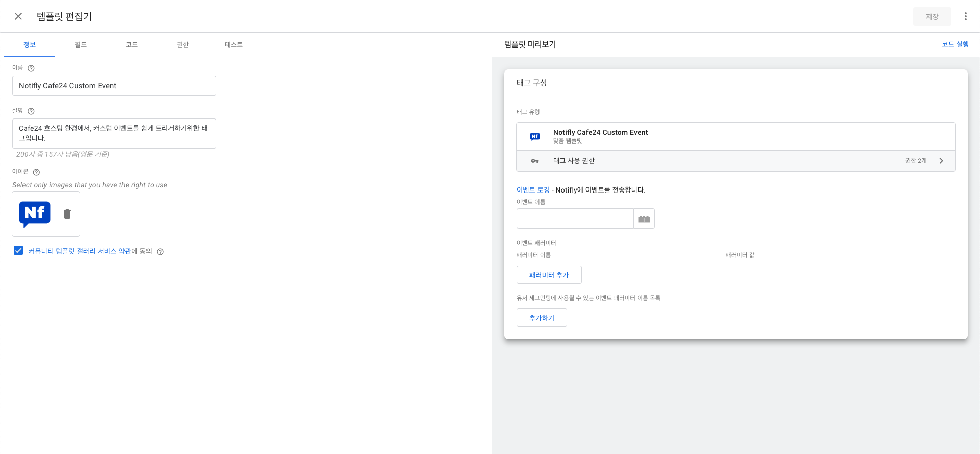Open the three-dot more options menu
Image resolution: width=980 pixels, height=454 pixels.
point(965,16)
